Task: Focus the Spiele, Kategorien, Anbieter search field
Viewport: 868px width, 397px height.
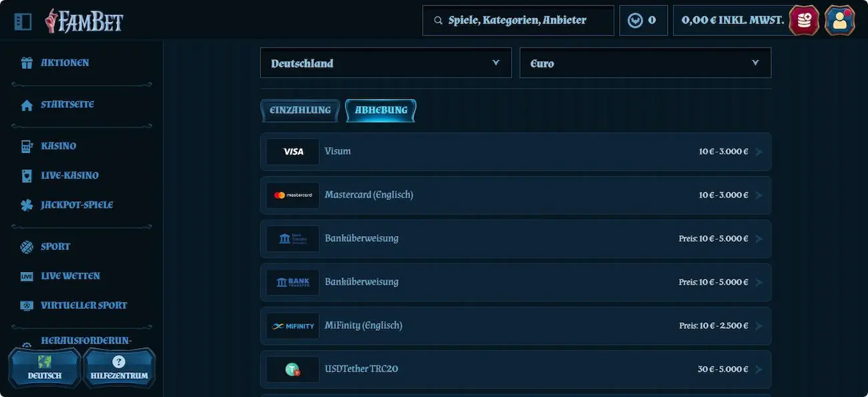Action: [518, 21]
